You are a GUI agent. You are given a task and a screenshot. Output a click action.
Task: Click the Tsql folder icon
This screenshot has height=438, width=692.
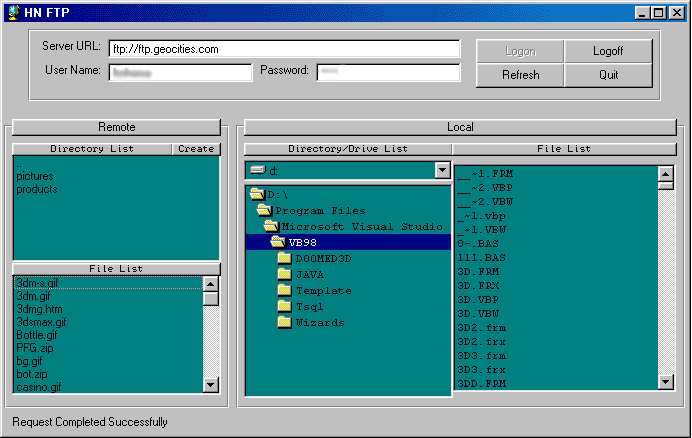click(x=285, y=306)
